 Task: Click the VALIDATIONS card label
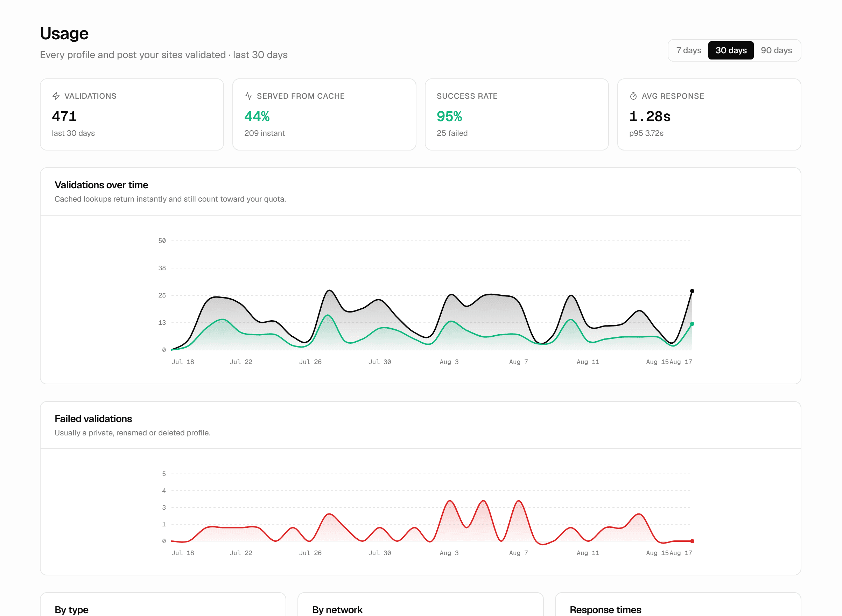pyautogui.click(x=90, y=96)
